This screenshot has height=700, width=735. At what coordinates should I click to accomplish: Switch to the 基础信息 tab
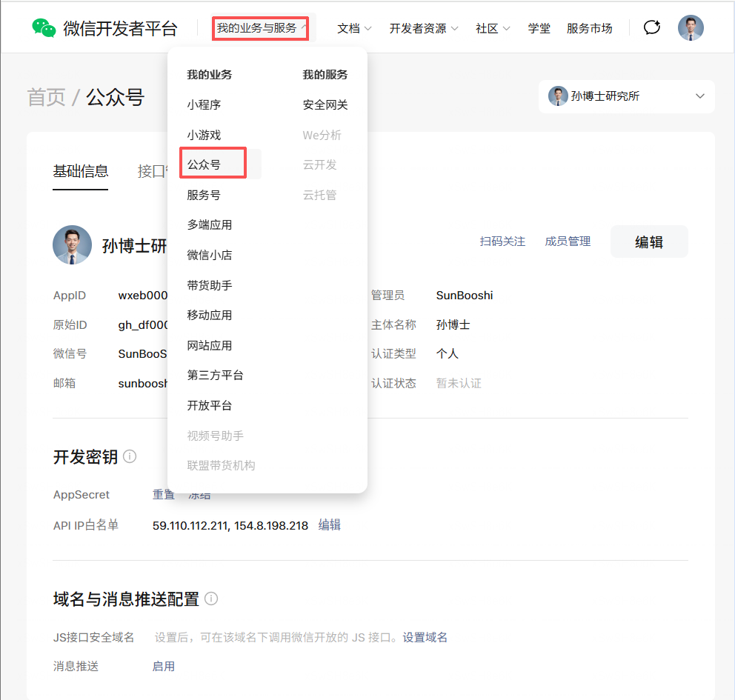tap(80, 171)
